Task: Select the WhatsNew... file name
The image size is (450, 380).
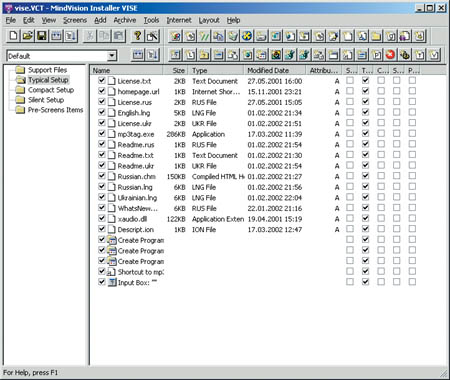Action: (x=138, y=208)
